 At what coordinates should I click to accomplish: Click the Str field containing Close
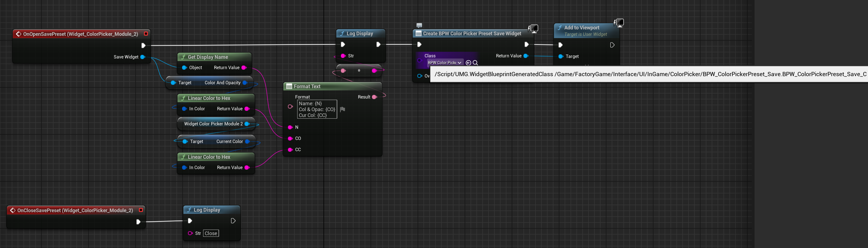click(x=211, y=233)
